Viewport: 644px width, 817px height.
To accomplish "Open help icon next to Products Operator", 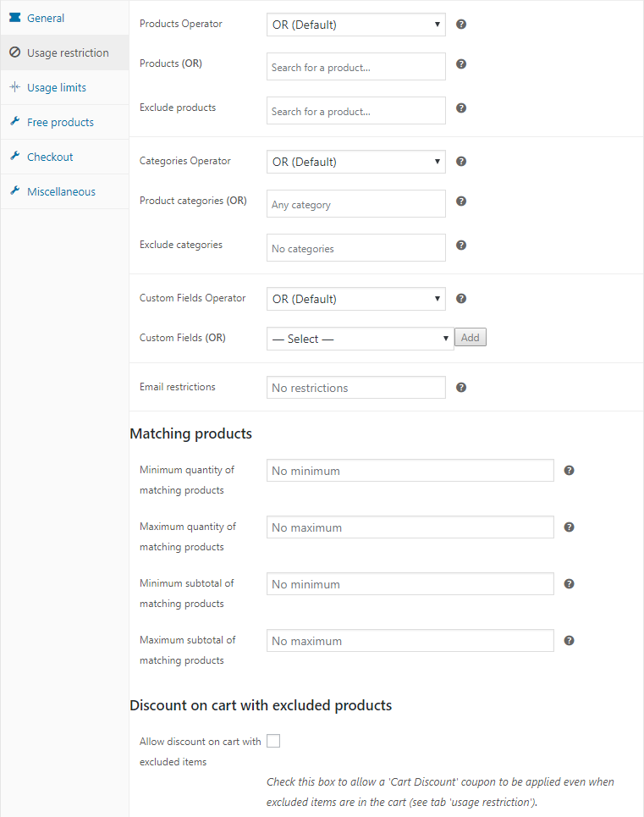I will click(460, 24).
